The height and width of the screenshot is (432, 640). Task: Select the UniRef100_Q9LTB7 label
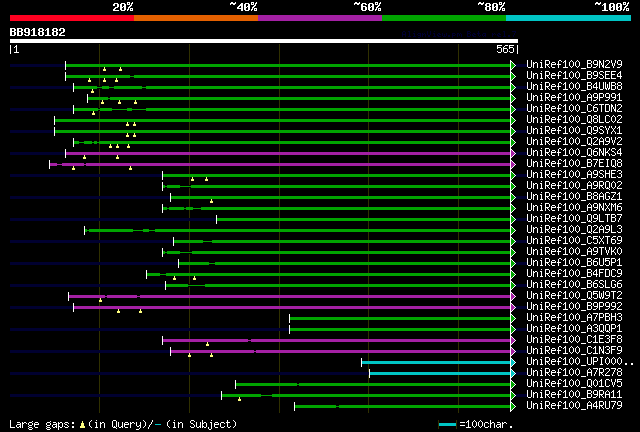tap(574, 218)
